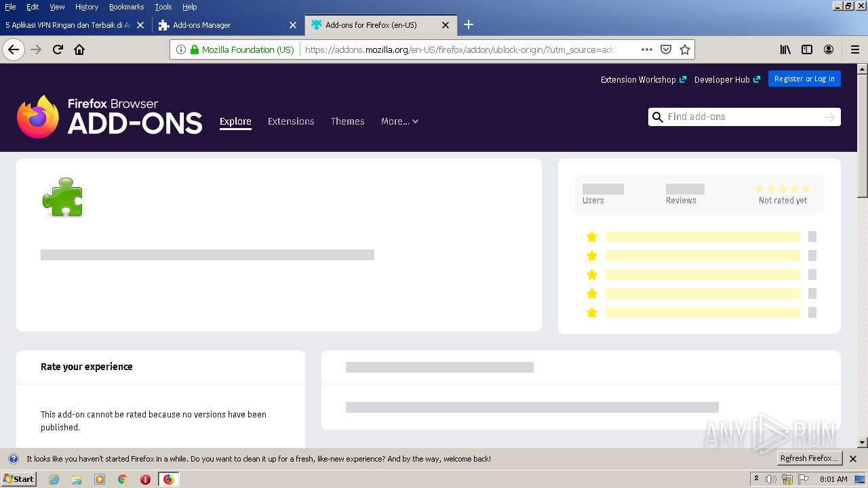The width and height of the screenshot is (868, 488).
Task: Click the four-star rating bar
Action: tap(703, 256)
